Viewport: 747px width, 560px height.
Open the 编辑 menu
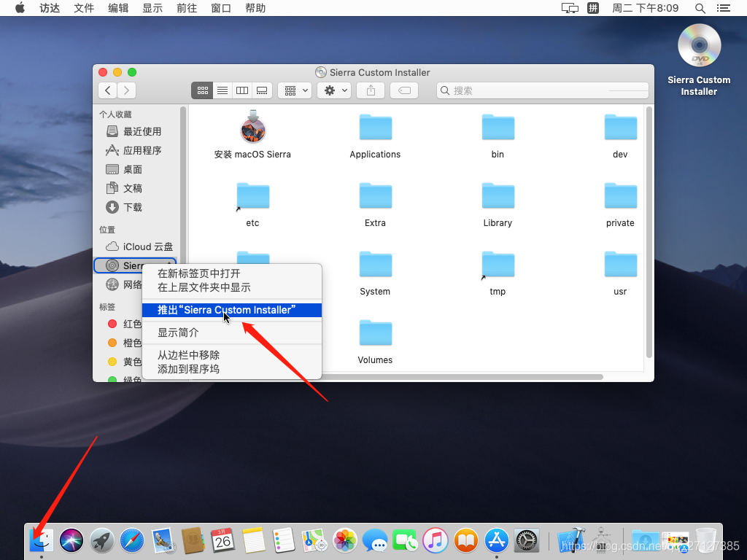tap(118, 8)
